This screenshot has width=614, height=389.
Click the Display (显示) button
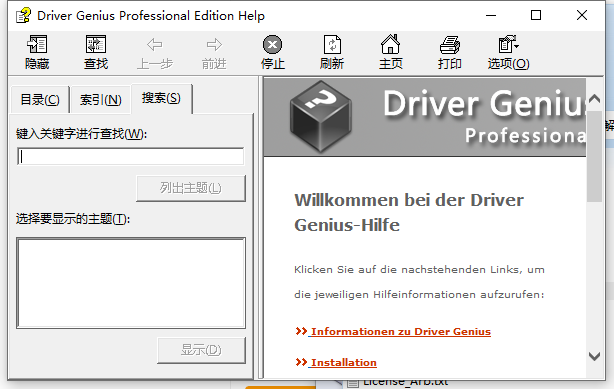(201, 350)
